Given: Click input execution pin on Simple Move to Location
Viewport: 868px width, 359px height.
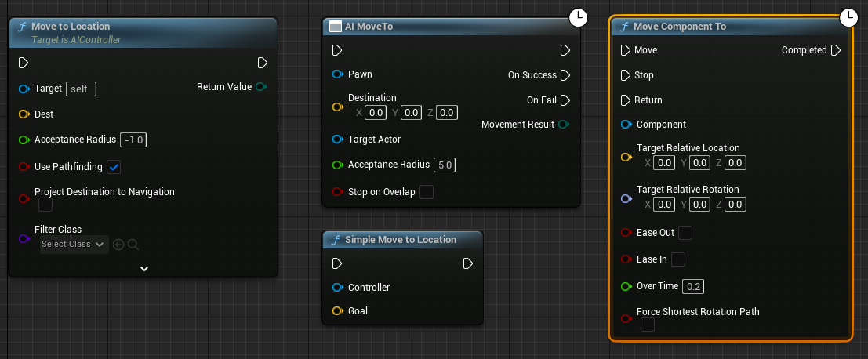Looking at the screenshot, I should [336, 263].
